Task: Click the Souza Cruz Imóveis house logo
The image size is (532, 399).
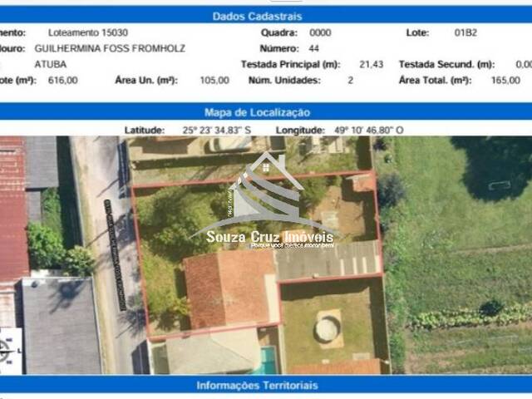Action: pyautogui.click(x=263, y=190)
